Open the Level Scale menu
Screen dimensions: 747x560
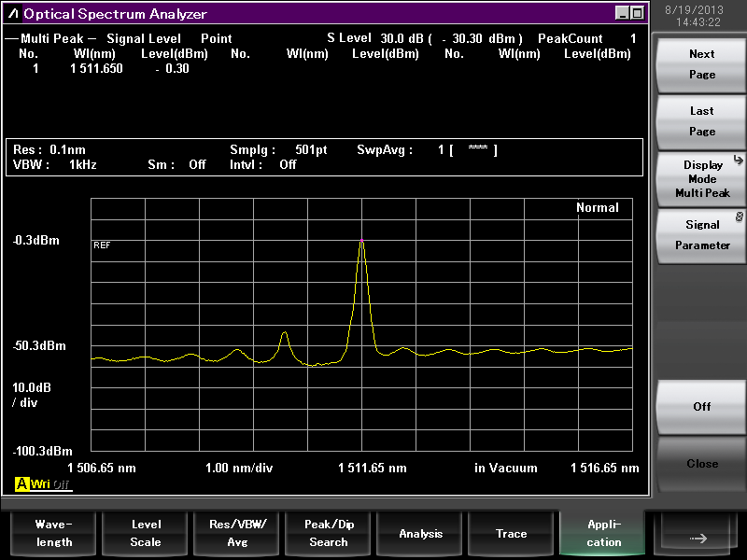click(146, 534)
